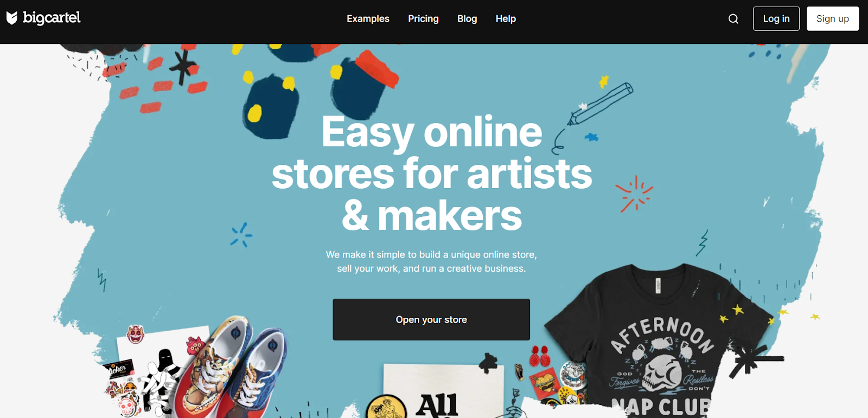Go to the Pricing page

[423, 18]
